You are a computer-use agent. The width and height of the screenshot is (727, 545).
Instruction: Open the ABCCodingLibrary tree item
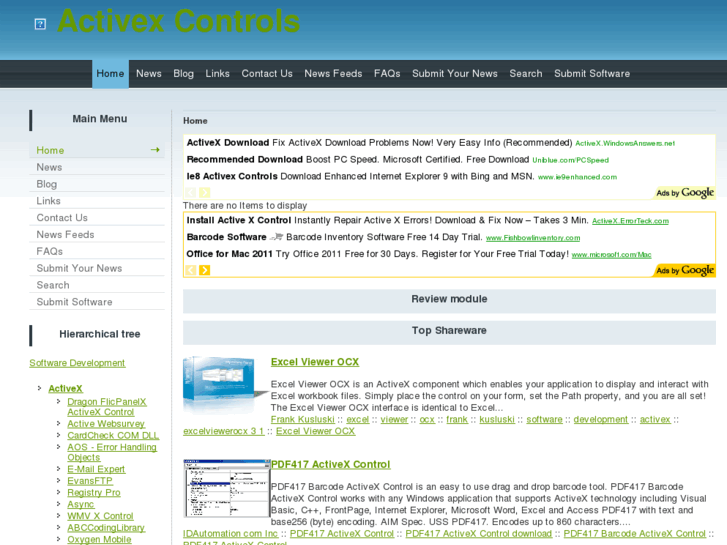[106, 527]
